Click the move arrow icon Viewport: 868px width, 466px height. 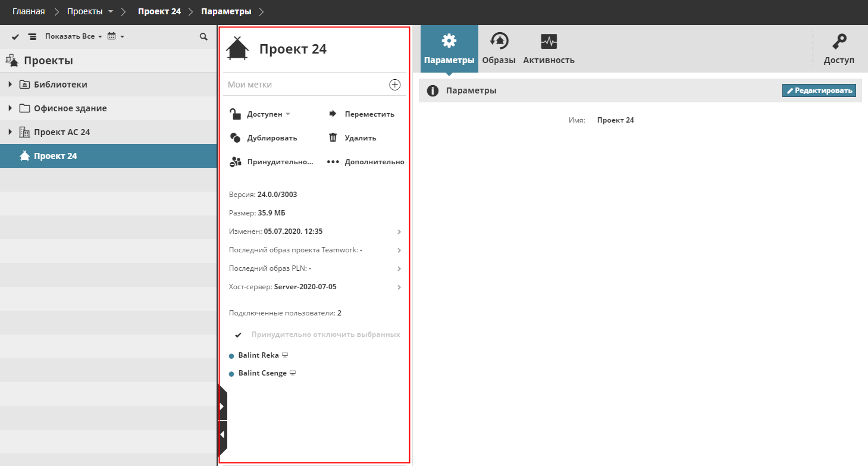click(x=333, y=114)
